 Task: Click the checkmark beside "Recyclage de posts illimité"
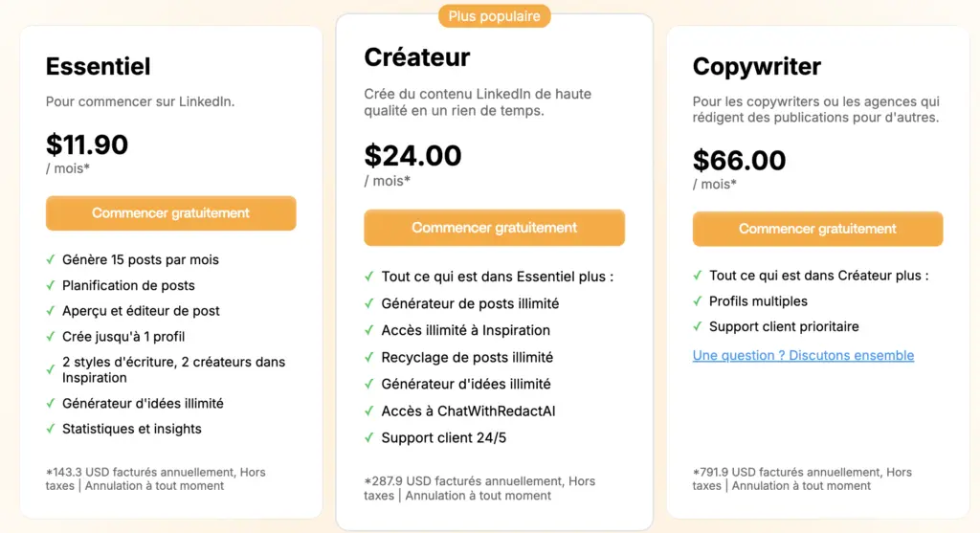(369, 357)
